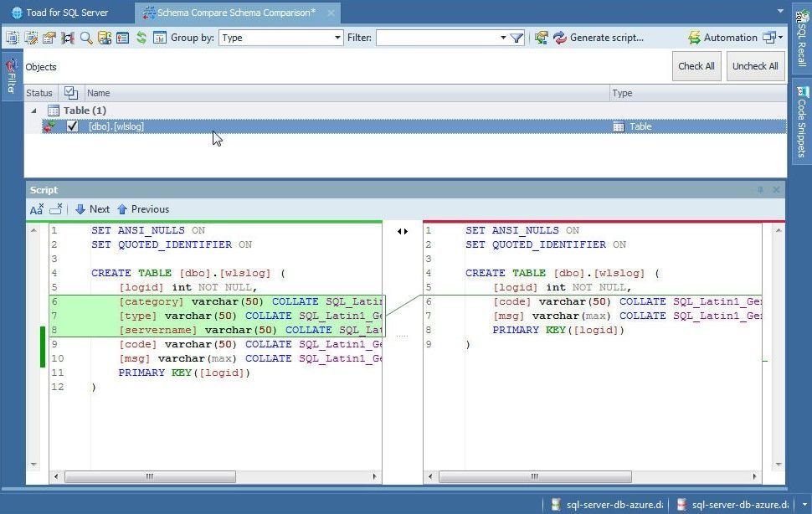Apply the funnel filter icon
Image resolution: width=812 pixels, height=514 pixels.
coord(516,38)
